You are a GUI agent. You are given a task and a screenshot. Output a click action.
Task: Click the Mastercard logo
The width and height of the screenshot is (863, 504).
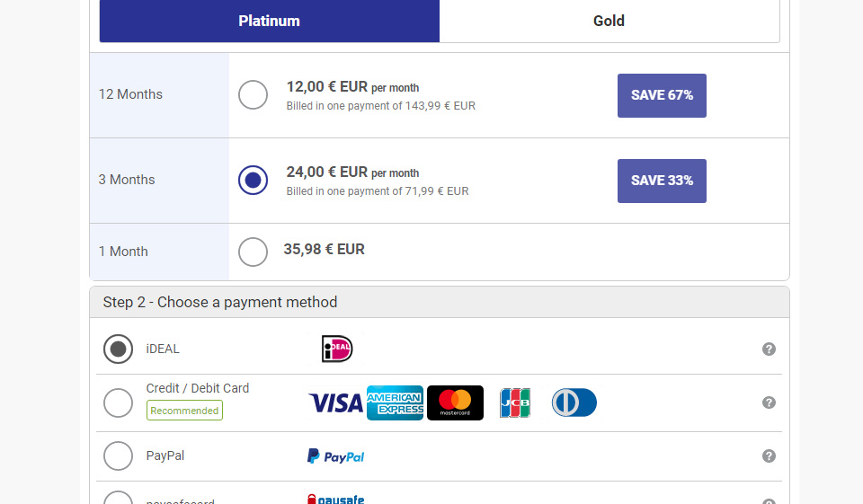click(x=455, y=403)
